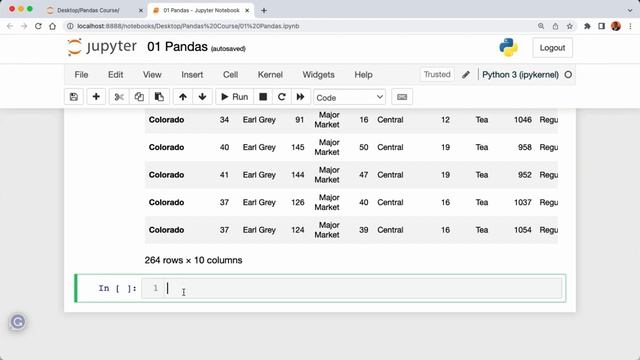Screen dimensions: 640x360
Task: Click the Trusted notebook indicator
Action: point(437,74)
